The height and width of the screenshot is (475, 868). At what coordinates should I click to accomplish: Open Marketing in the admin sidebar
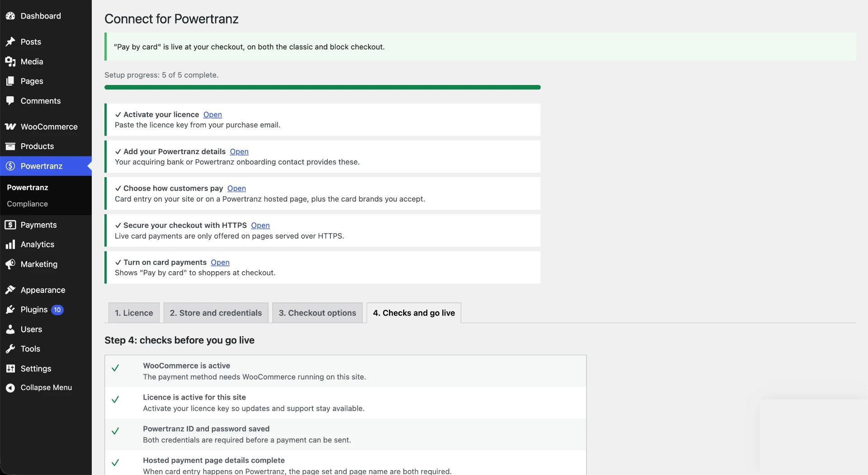tap(46, 264)
